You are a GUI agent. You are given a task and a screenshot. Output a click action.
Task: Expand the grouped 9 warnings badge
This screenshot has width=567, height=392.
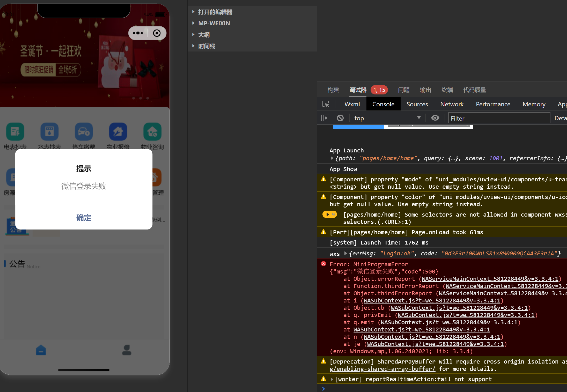(330, 215)
